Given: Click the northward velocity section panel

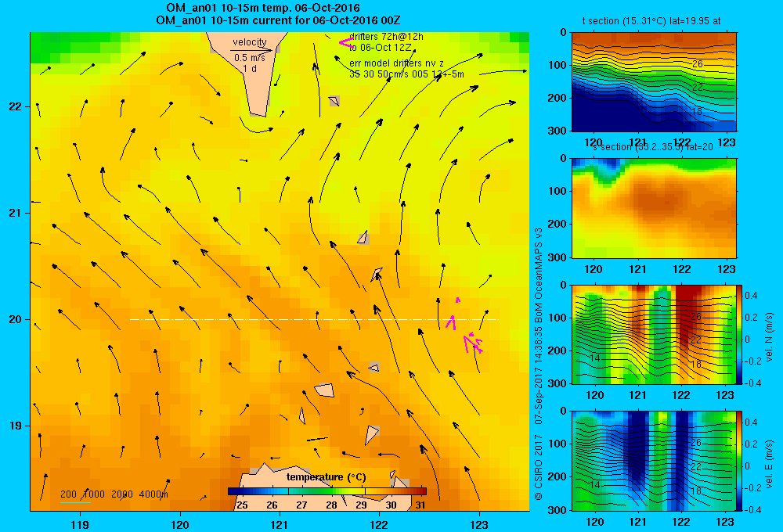Looking at the screenshot, I should [x=654, y=334].
